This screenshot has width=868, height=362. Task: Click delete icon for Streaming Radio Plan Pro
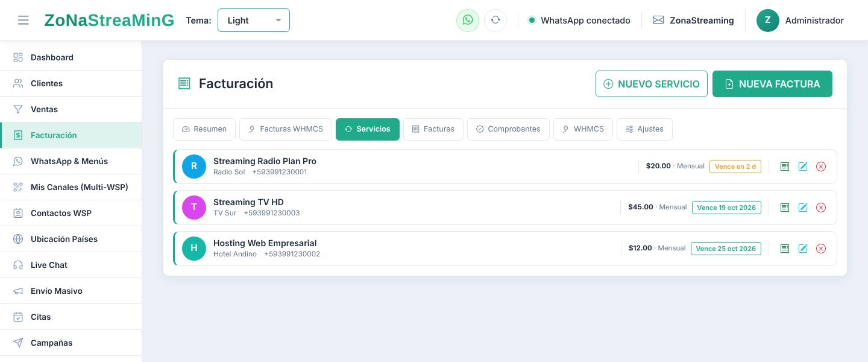coord(821,167)
